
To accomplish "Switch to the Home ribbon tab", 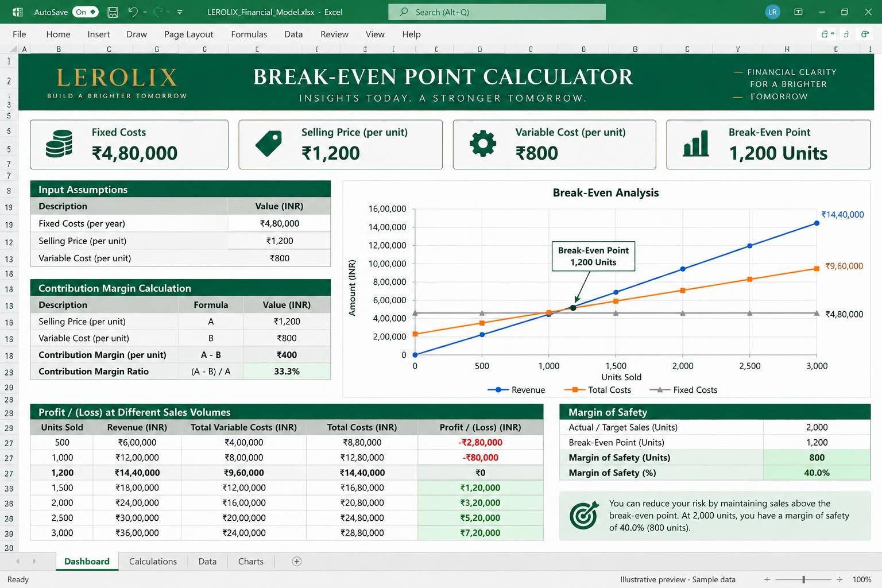I will click(58, 34).
